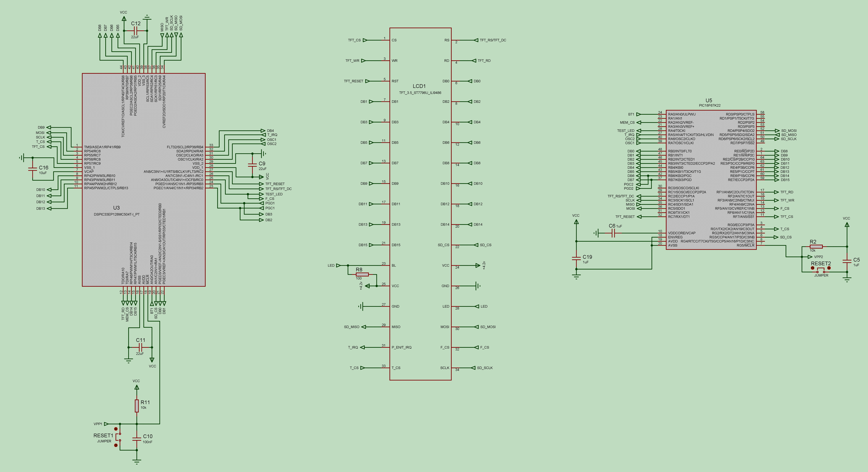
Task: Select the RESET2 jumper component
Action: 821,269
